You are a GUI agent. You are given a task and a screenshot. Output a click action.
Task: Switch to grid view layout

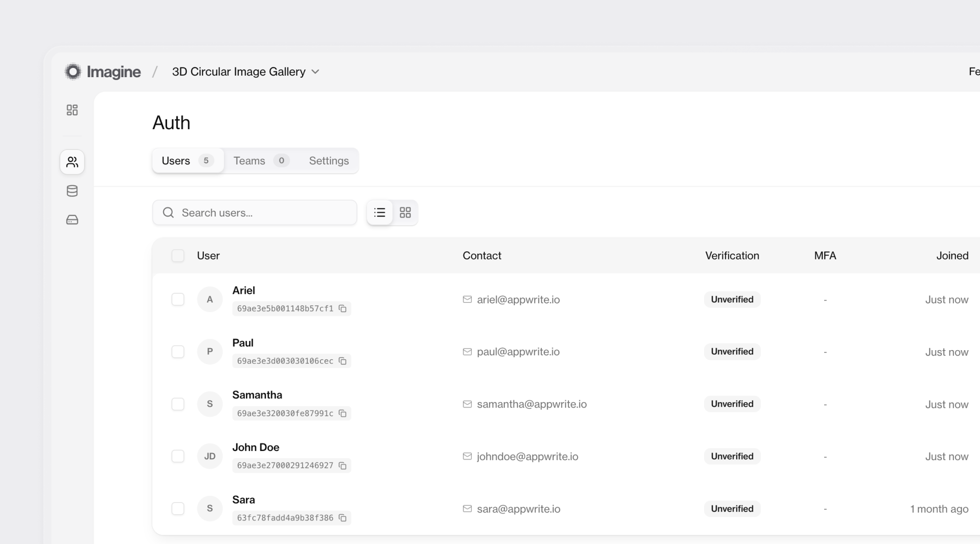(x=405, y=213)
